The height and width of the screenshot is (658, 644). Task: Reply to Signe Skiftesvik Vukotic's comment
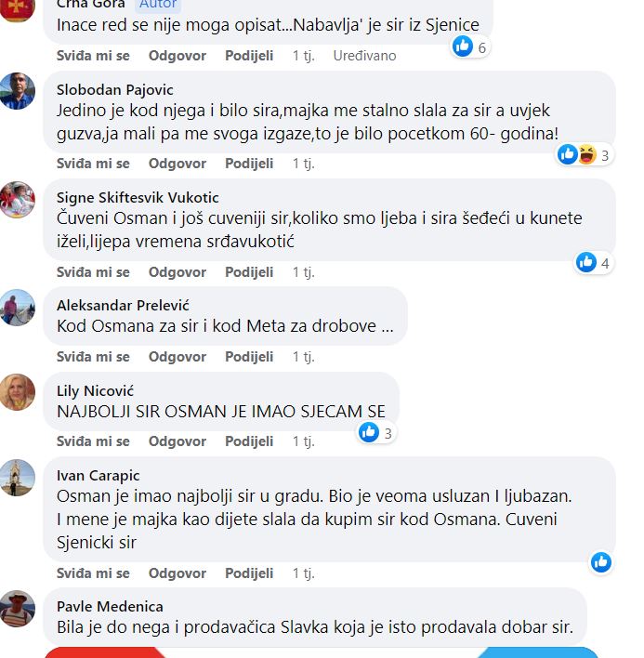(x=177, y=272)
